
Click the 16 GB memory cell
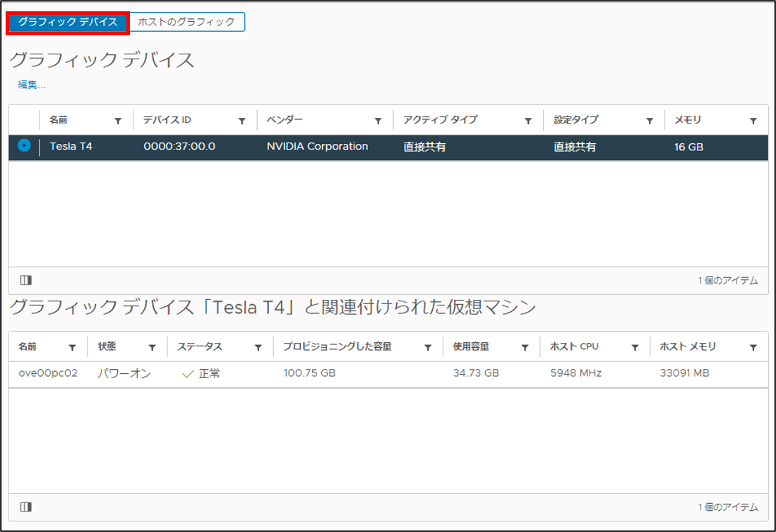click(688, 147)
